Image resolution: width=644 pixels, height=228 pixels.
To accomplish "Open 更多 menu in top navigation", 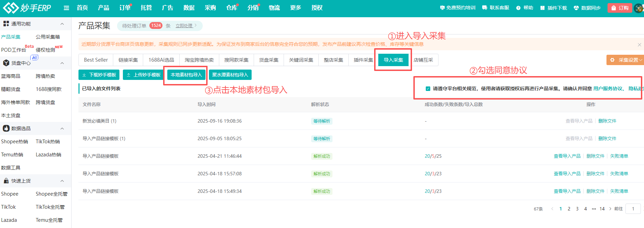I will (x=296, y=8).
